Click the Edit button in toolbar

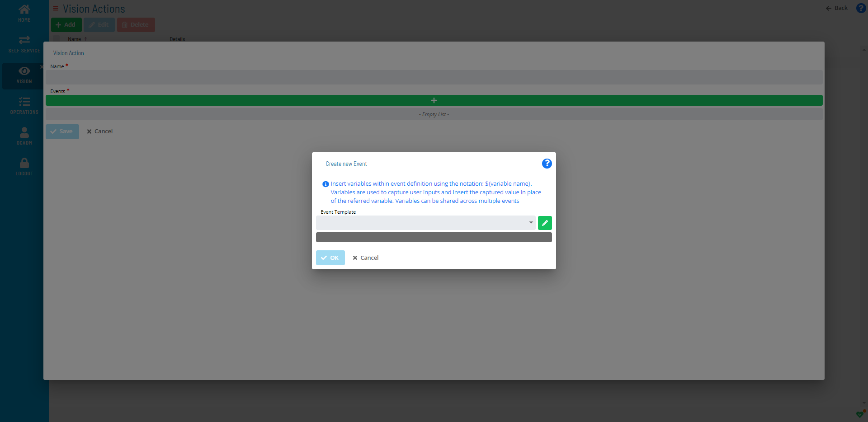click(x=99, y=25)
